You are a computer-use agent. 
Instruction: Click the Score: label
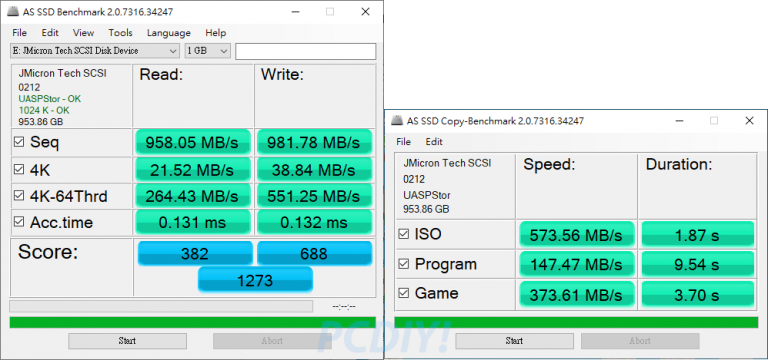[x=48, y=252]
